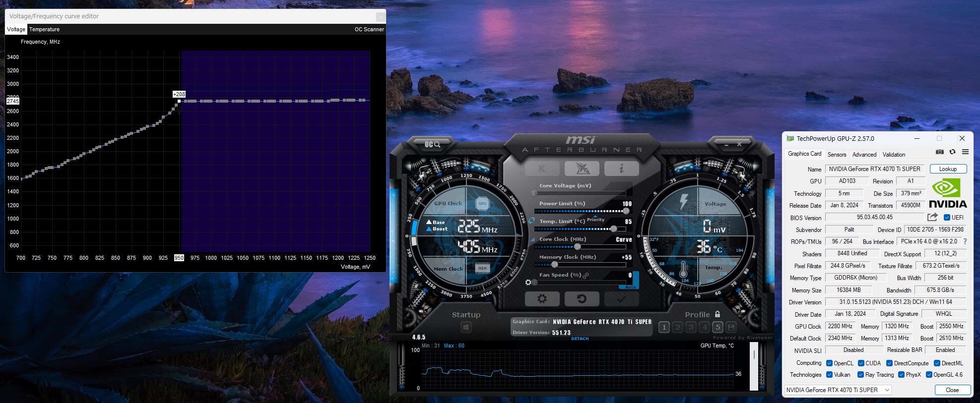Click the selected curve point labeled +208
980x403 pixels.
coord(179,101)
